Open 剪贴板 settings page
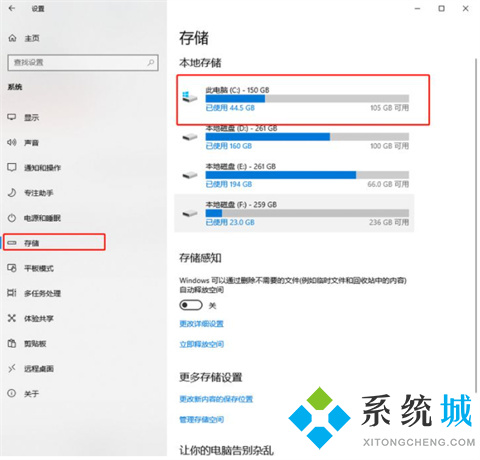480x460 pixels. [x=35, y=343]
